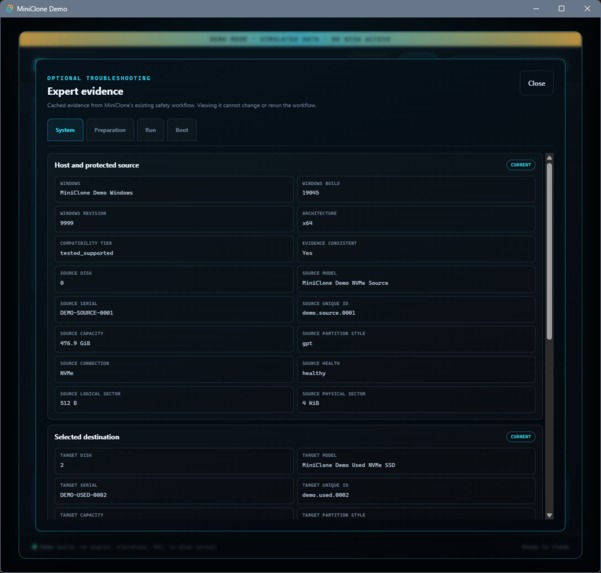Select the source health healthy value

click(x=314, y=373)
